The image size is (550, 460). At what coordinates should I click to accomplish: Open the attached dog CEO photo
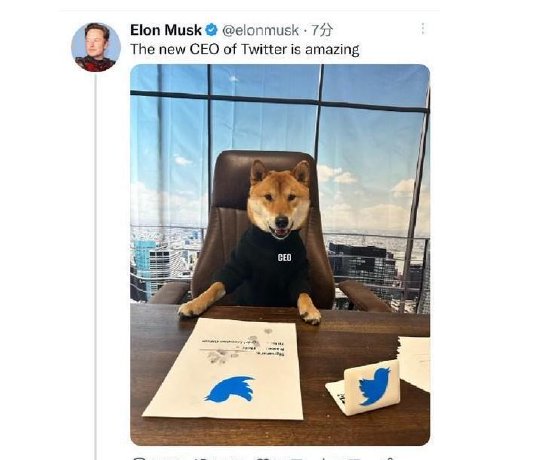tap(280, 255)
